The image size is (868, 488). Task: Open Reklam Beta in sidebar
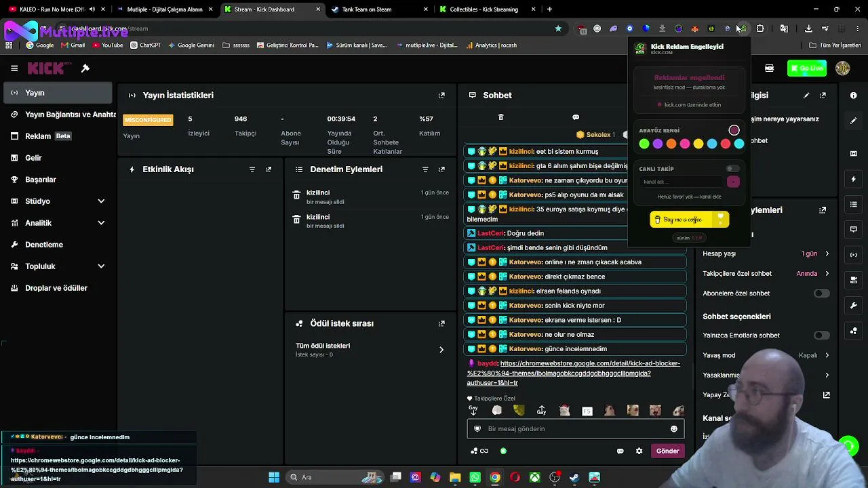(x=58, y=136)
